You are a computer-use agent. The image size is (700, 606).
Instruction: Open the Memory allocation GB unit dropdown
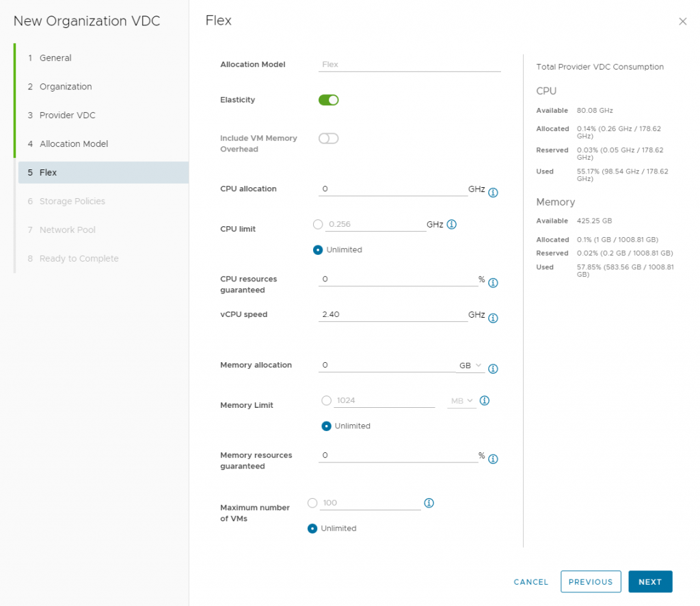(470, 366)
